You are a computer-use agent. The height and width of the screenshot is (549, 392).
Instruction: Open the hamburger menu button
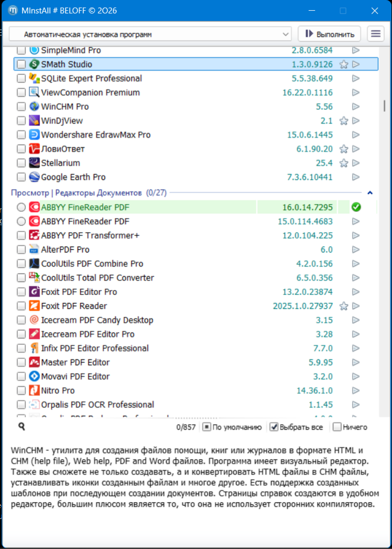tap(375, 34)
